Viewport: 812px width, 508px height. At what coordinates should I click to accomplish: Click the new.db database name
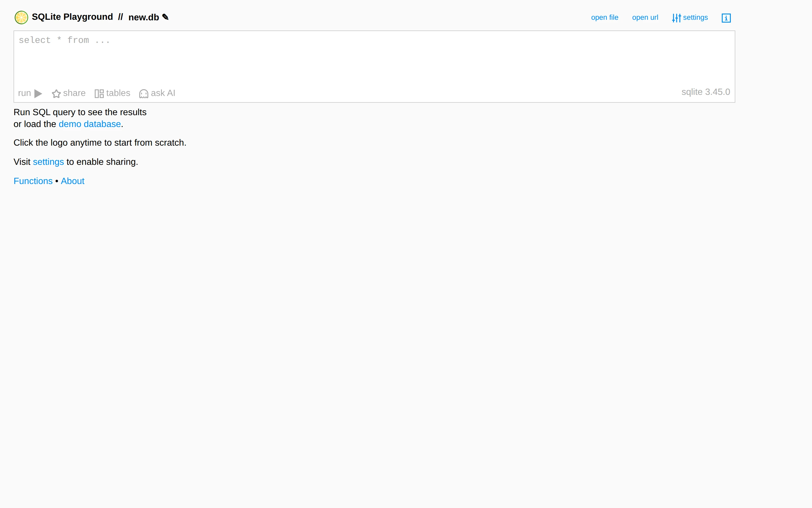[144, 17]
